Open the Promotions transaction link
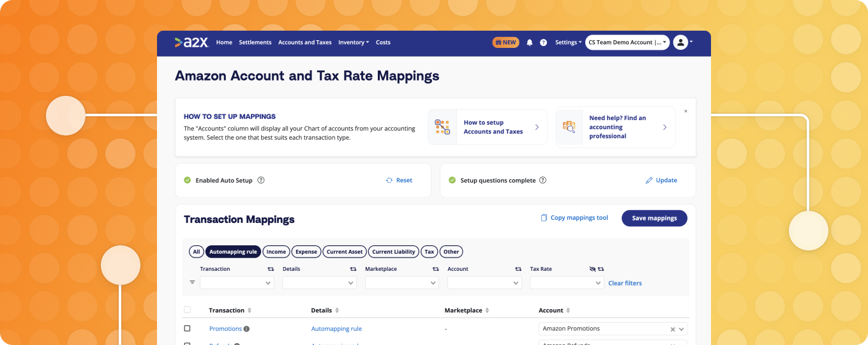 (225, 329)
